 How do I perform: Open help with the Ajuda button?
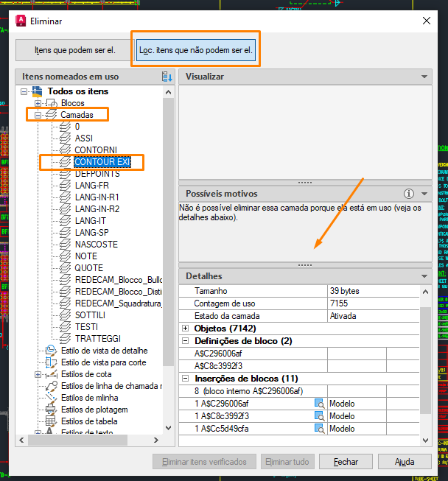[x=405, y=462]
